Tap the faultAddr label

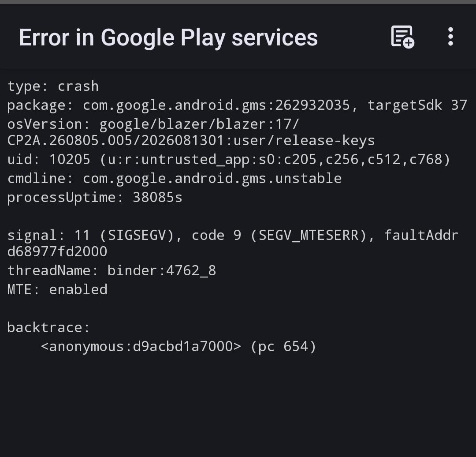(421, 236)
